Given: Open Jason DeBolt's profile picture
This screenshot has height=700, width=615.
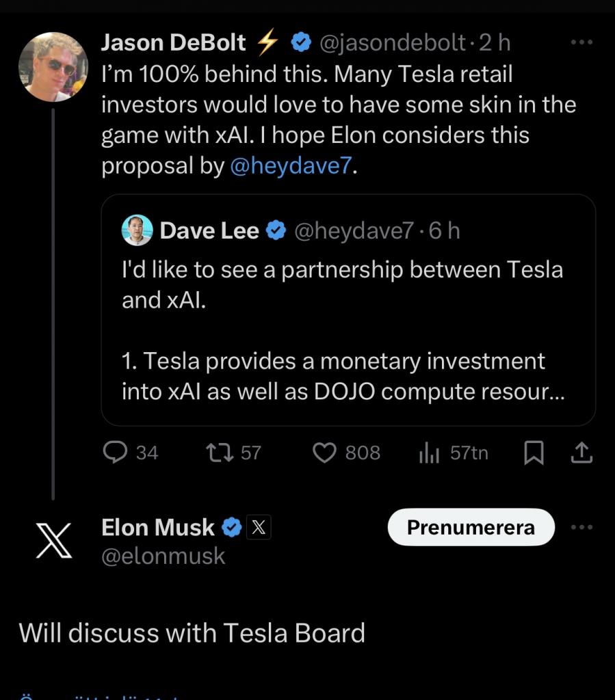Looking at the screenshot, I should pyautogui.click(x=53, y=67).
